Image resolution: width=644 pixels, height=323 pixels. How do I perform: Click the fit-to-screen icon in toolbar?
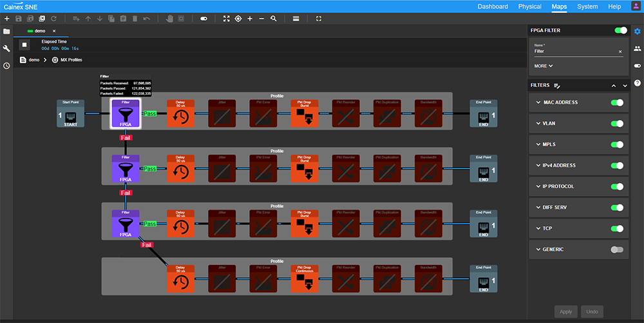[226, 19]
